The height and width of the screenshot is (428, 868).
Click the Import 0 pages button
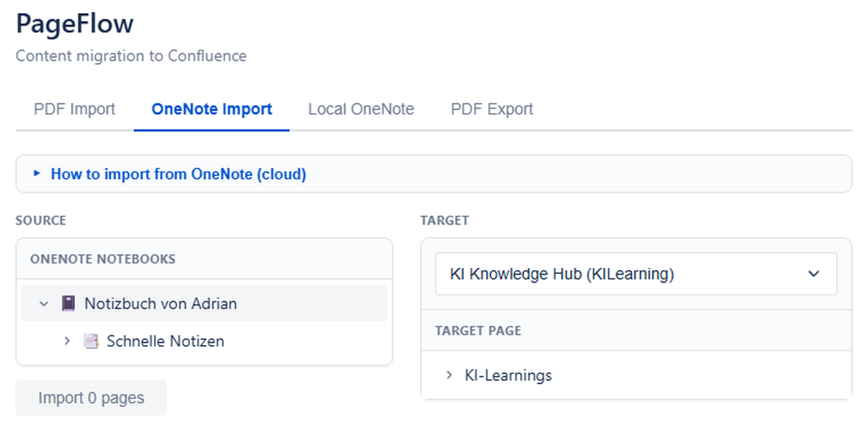[x=91, y=398]
